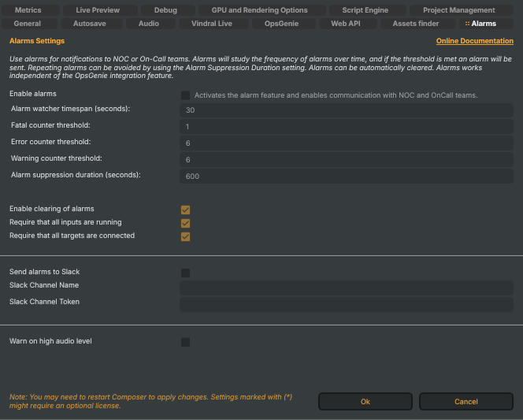This screenshot has width=523, height=420.
Task: Focus the Slack Channel Token field
Action: [347, 304]
